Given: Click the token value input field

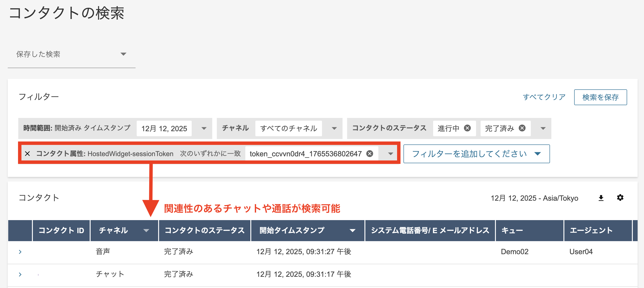Looking at the screenshot, I should coord(306,154).
